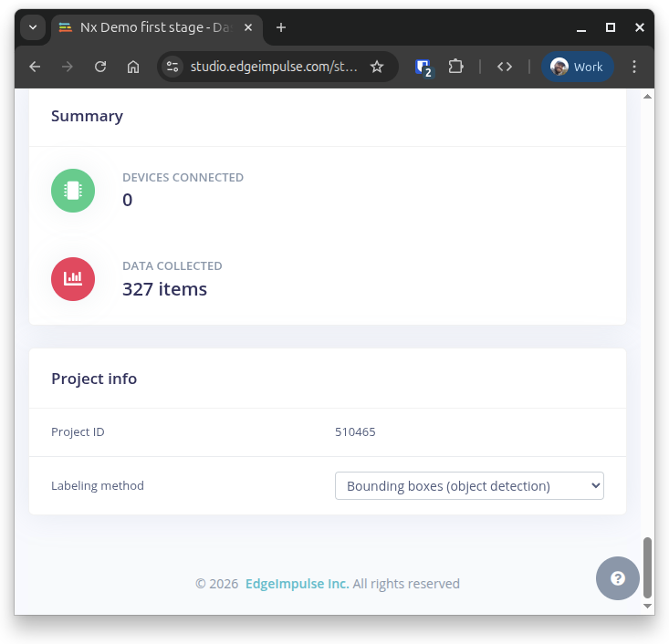Click the address bar URL
Viewport: 669px width, 644px height.
coord(274,67)
